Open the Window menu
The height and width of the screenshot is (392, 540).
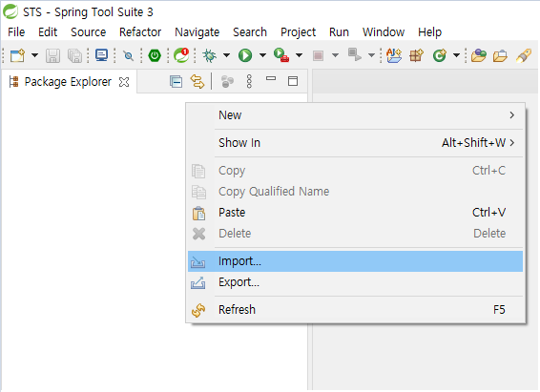384,32
